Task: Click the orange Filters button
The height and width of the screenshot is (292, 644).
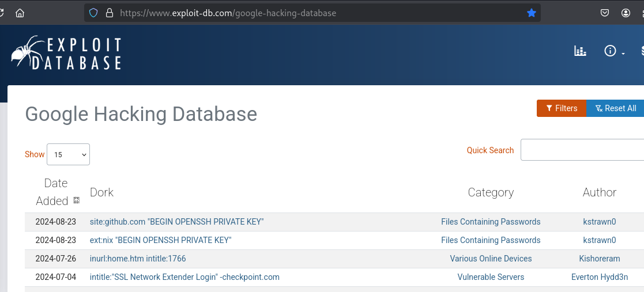Action: coord(562,108)
